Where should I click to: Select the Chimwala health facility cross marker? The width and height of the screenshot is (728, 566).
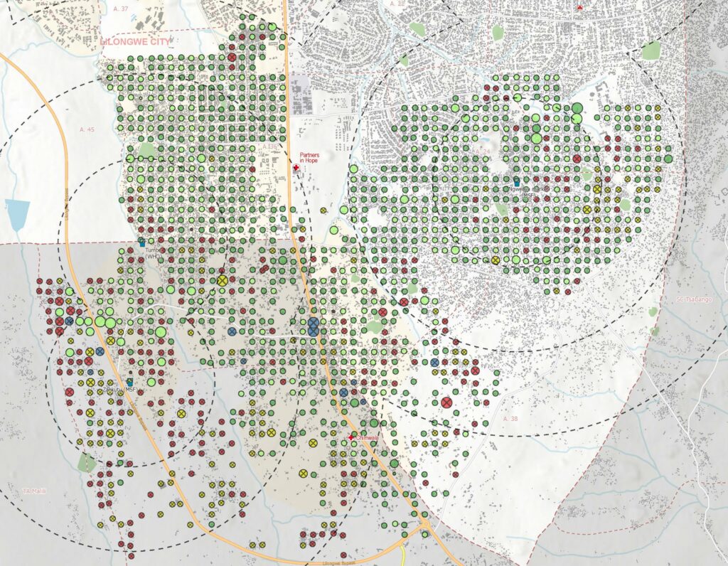(351, 439)
